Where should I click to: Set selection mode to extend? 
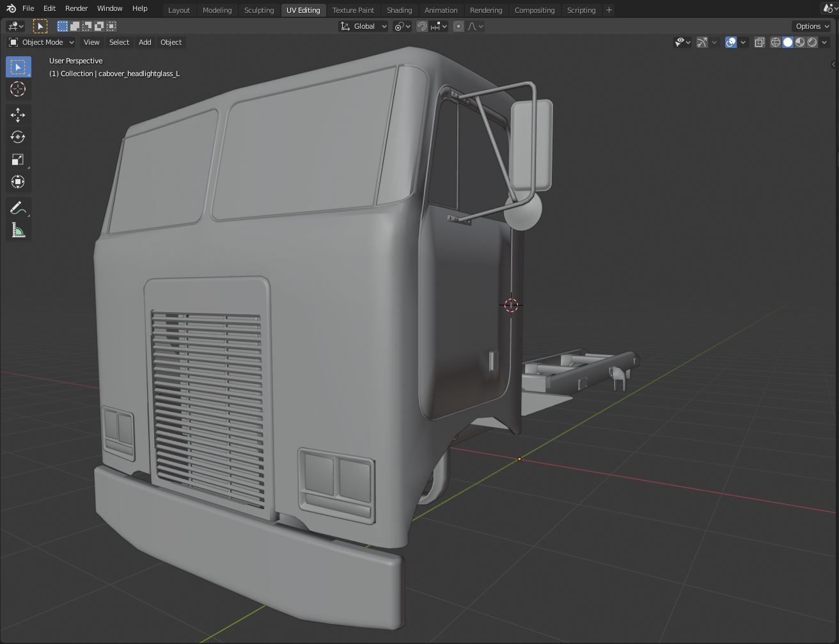coord(75,26)
